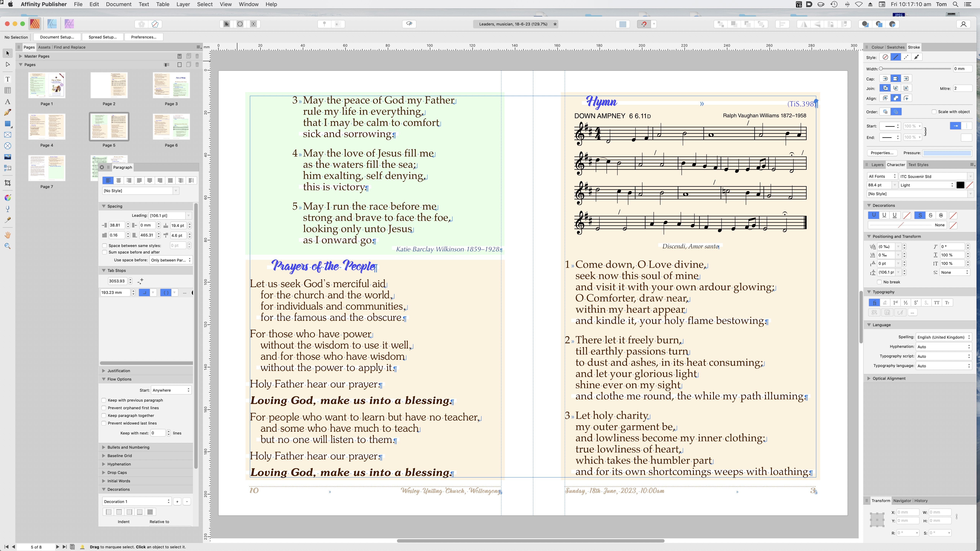This screenshot has height=551, width=980.
Task: Select the Frame Text tool
Action: (x=7, y=79)
